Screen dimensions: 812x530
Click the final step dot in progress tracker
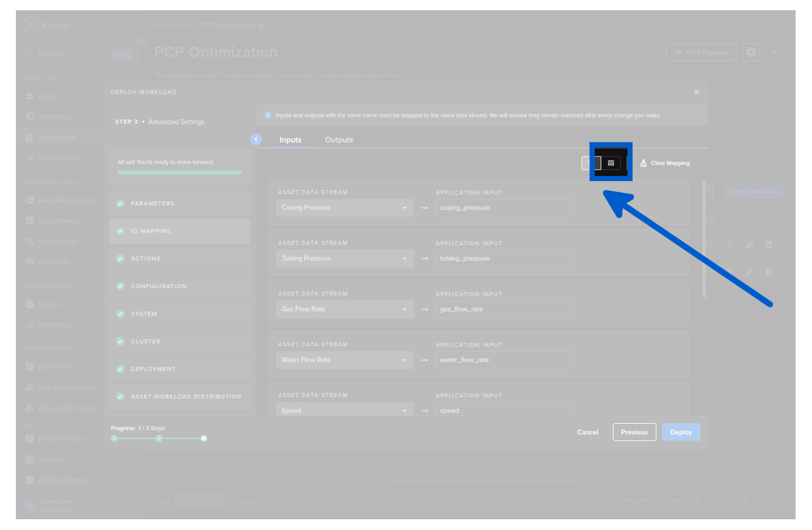pyautogui.click(x=204, y=439)
